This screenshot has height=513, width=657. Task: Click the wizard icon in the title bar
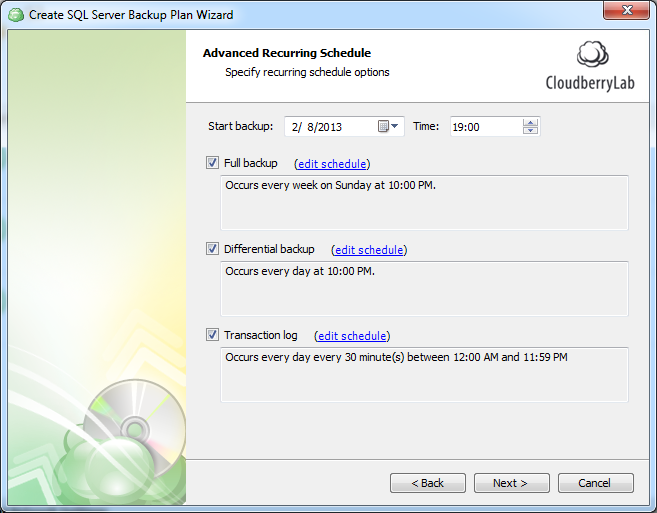[15, 15]
